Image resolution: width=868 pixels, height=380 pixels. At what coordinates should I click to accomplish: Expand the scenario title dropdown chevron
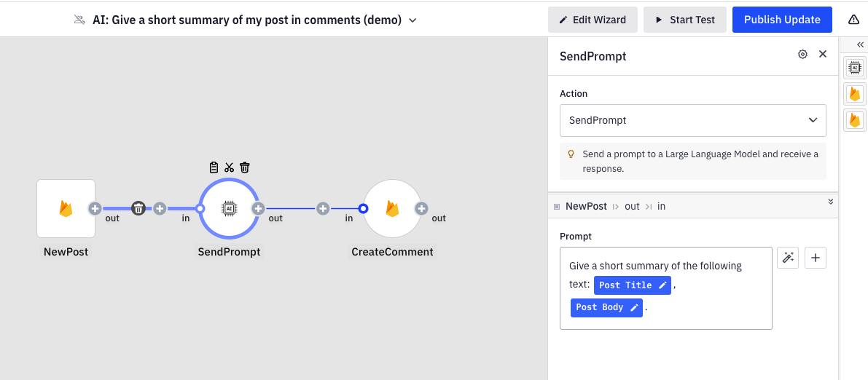click(x=413, y=20)
